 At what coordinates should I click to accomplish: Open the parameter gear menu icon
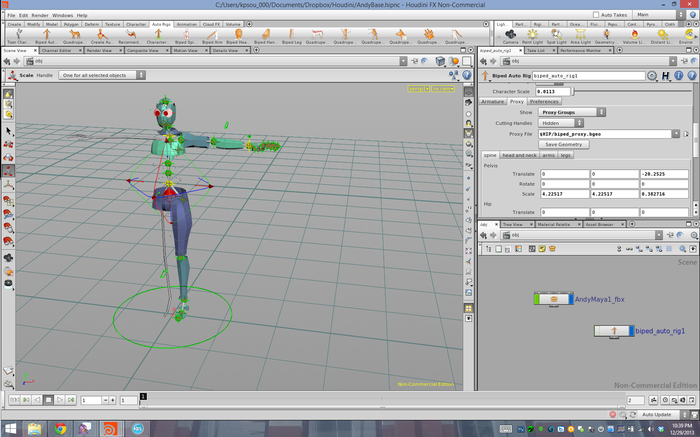[652, 76]
